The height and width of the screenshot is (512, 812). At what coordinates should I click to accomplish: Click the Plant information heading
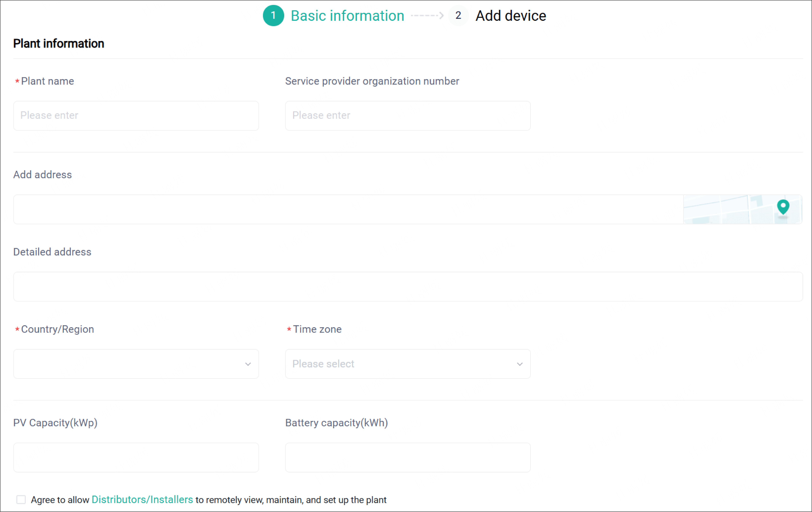59,44
